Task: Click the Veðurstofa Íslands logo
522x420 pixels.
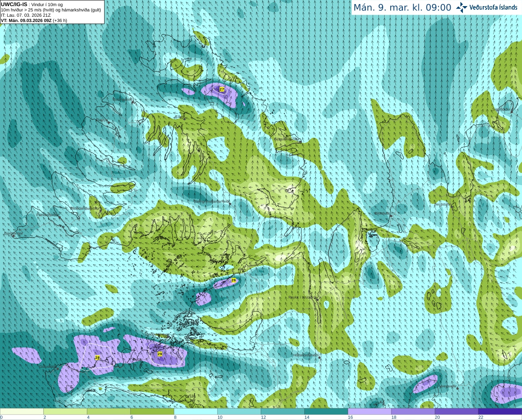Action: pos(486,7)
